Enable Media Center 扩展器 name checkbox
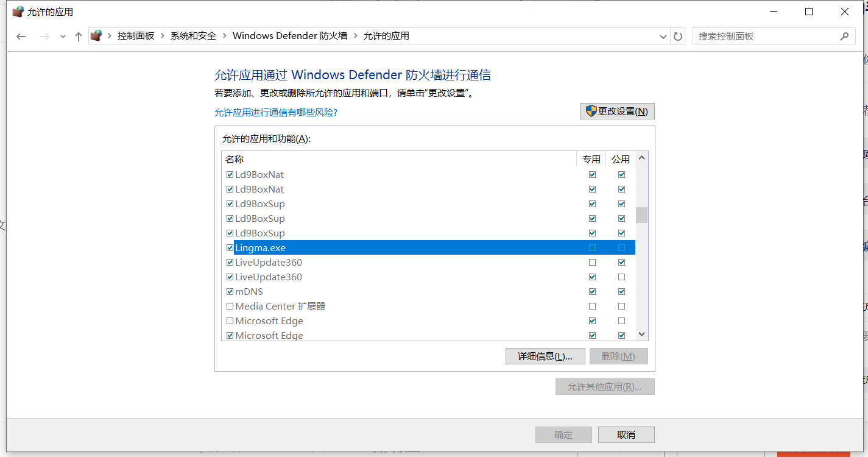This screenshot has height=457, width=868. tap(230, 306)
